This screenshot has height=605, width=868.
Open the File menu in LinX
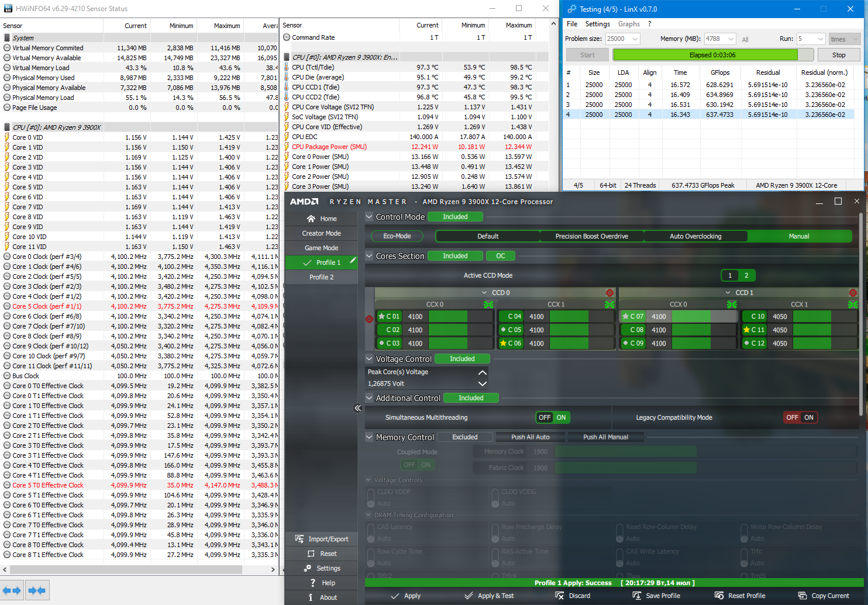572,24
